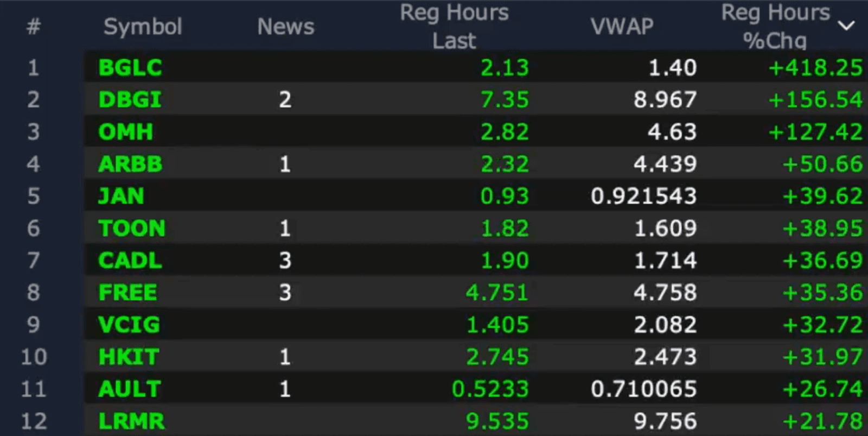Click OMH VWAP value 4.63

click(673, 131)
